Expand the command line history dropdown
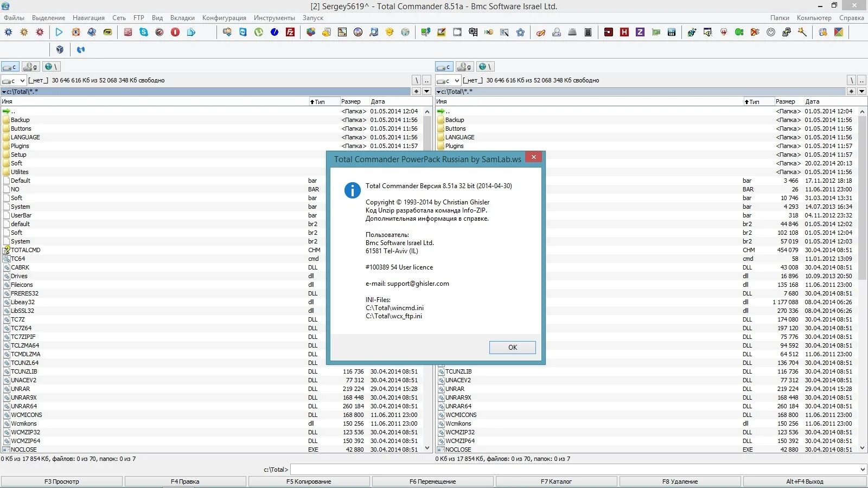 [x=863, y=470]
